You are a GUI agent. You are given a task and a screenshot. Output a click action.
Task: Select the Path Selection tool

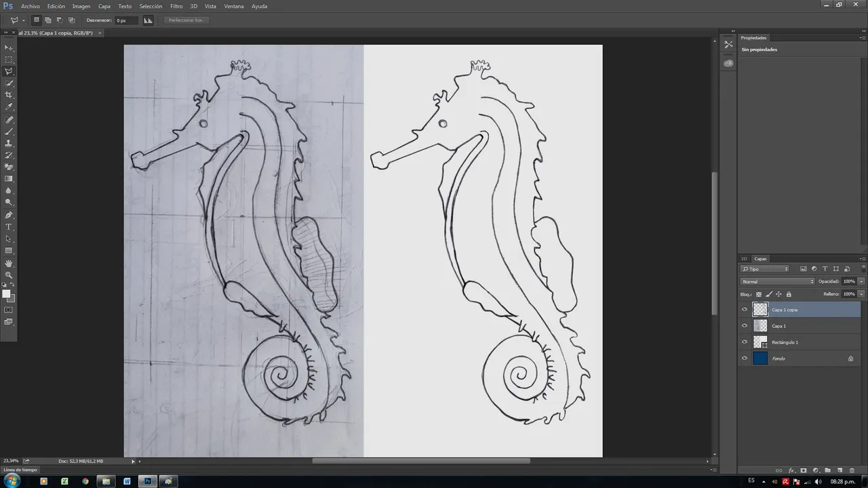pyautogui.click(x=9, y=239)
